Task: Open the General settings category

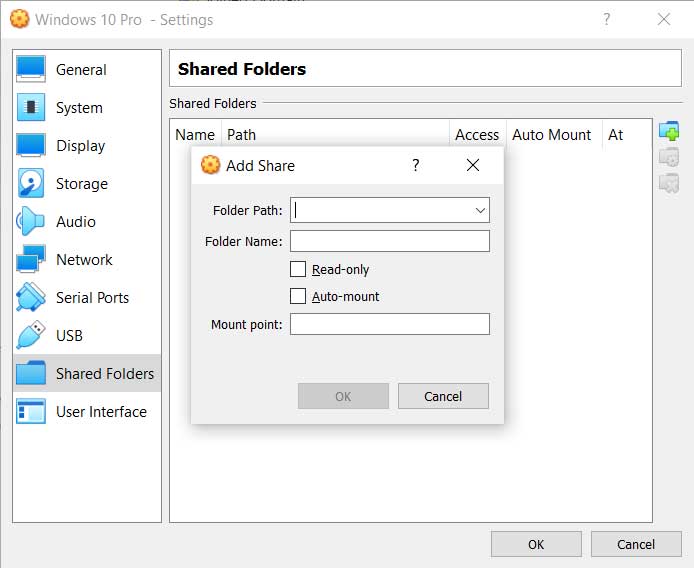Action: tap(87, 70)
